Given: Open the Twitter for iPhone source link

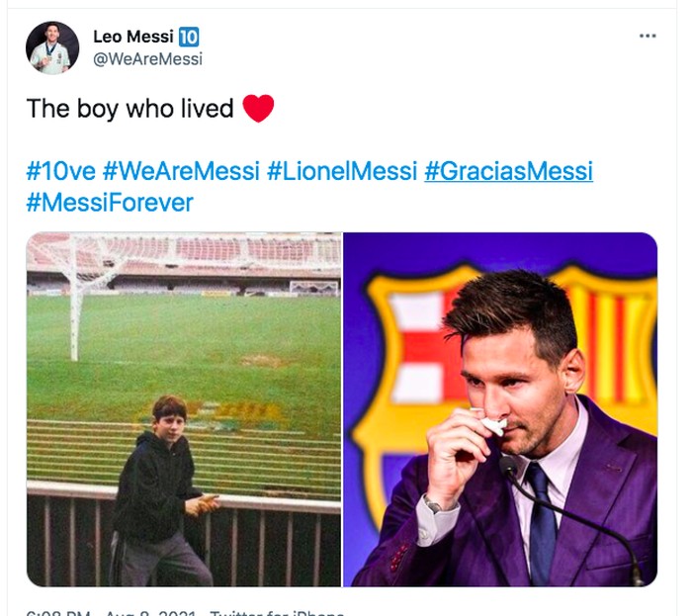Looking at the screenshot, I should (277, 612).
